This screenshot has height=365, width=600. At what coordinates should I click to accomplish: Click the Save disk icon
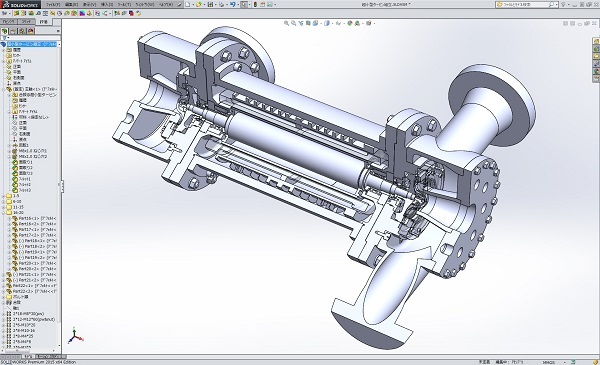pos(210,5)
